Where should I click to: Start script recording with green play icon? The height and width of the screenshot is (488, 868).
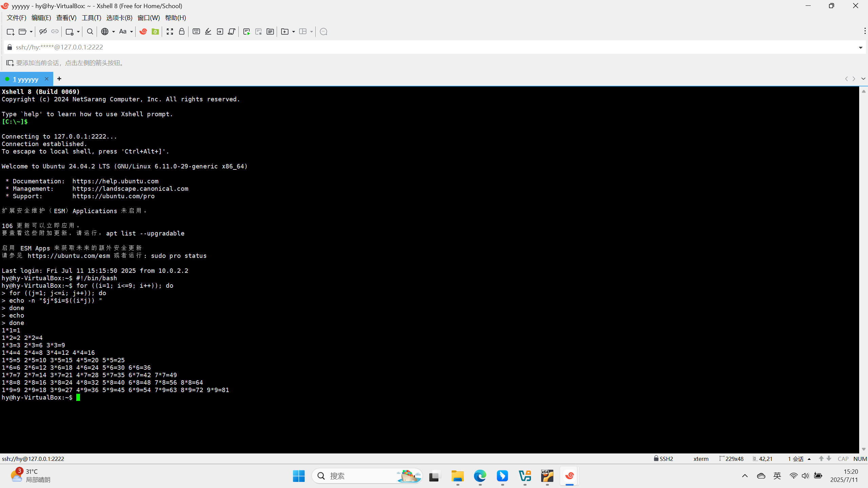tap(246, 32)
